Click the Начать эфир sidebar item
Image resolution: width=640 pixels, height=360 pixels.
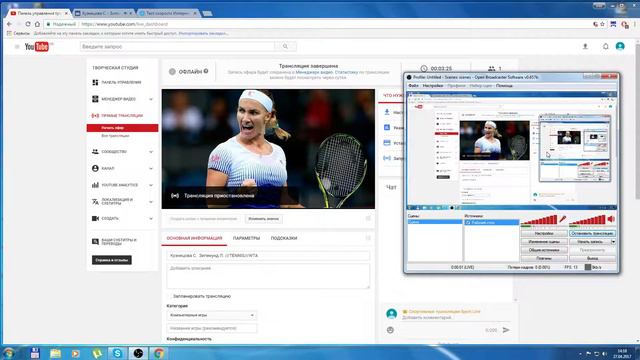122,128
